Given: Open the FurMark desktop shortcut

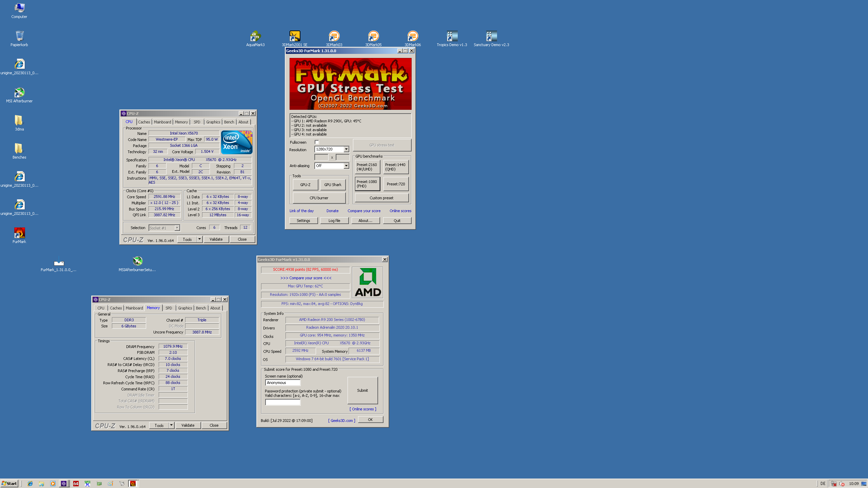Looking at the screenshot, I should tap(19, 233).
